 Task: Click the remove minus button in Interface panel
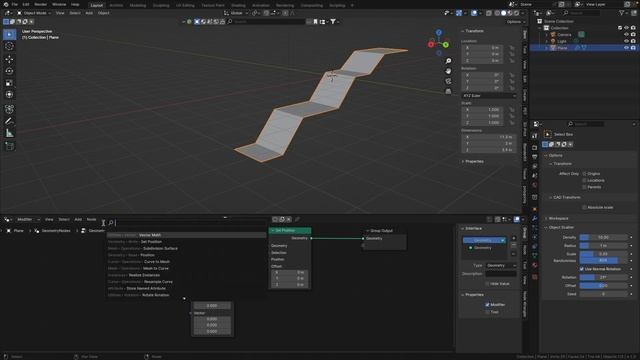tap(513, 245)
